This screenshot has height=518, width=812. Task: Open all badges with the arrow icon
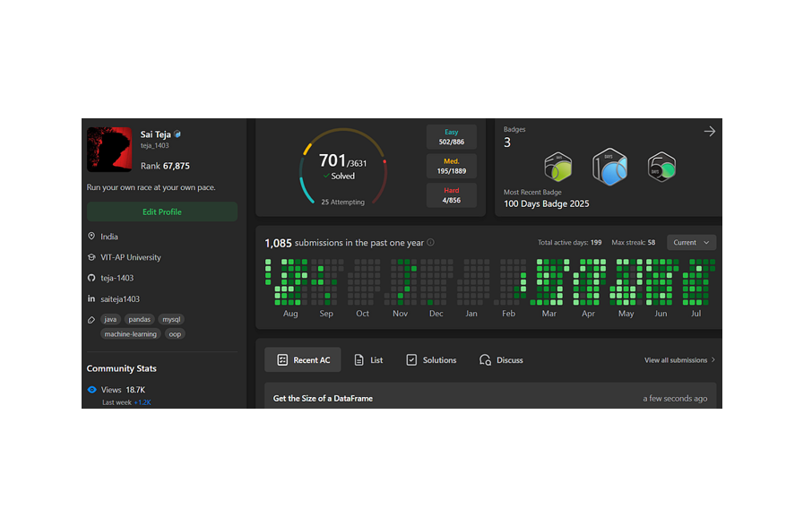710,132
